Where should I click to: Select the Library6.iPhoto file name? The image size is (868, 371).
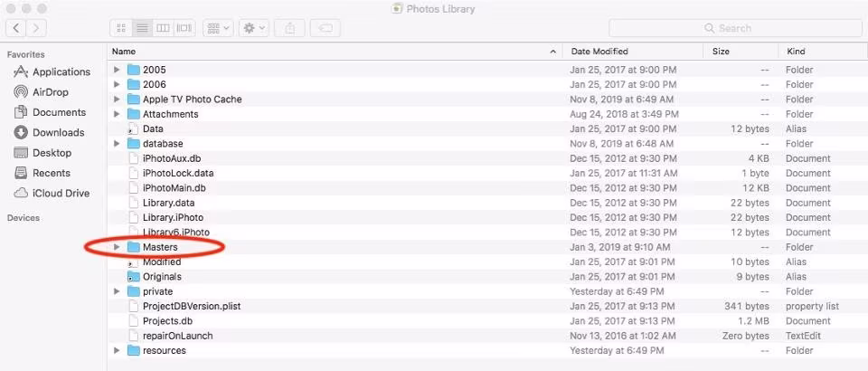point(176,233)
